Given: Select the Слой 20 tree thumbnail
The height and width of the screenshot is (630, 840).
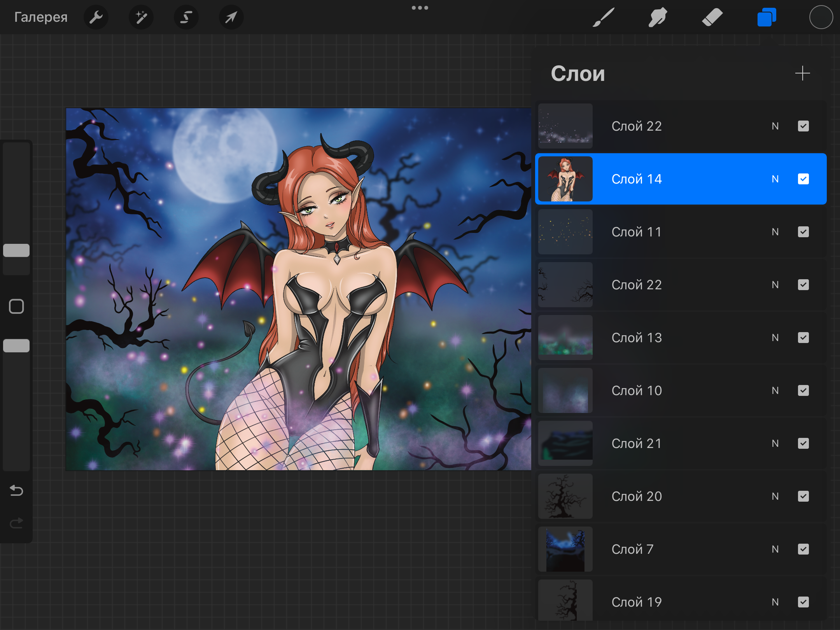Looking at the screenshot, I should [565, 496].
